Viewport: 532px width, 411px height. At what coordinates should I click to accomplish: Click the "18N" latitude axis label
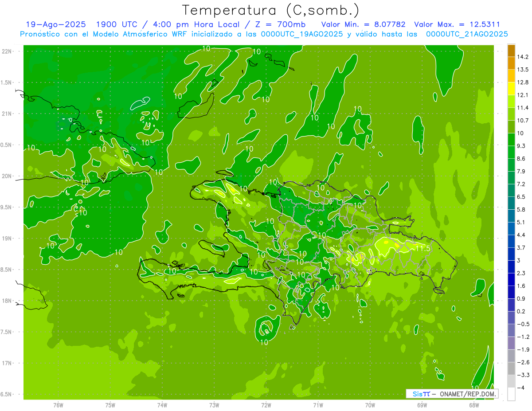pyautogui.click(x=6, y=301)
